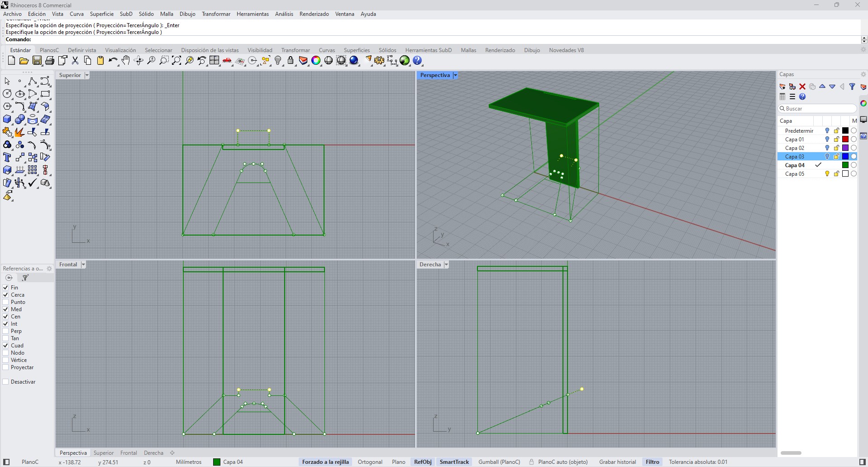Image resolution: width=868 pixels, height=467 pixels.
Task: Tick the Desactivar checkbox
Action: point(6,382)
